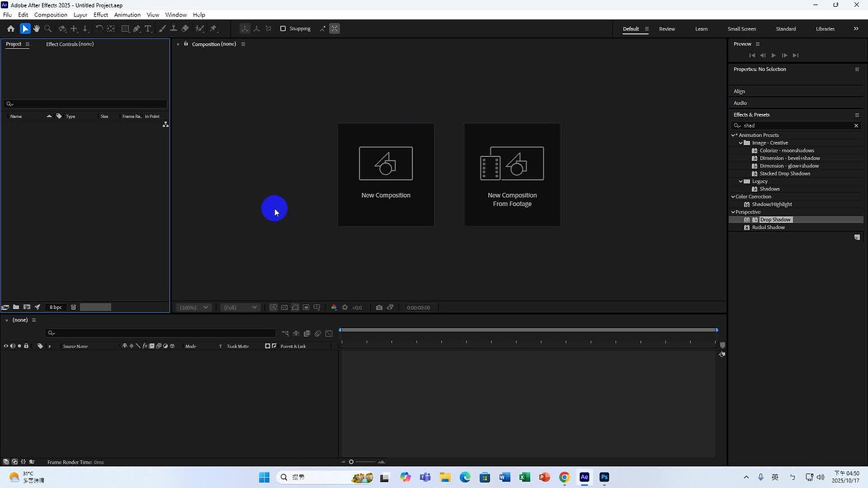Open the Effects & Presets panel menu icon

pos(856,115)
